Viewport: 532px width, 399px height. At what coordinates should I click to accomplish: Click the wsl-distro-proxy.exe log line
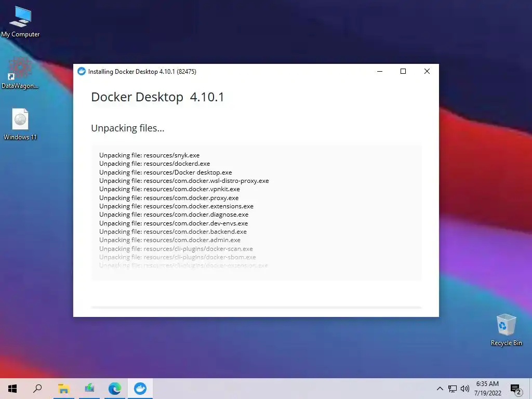coord(184,181)
